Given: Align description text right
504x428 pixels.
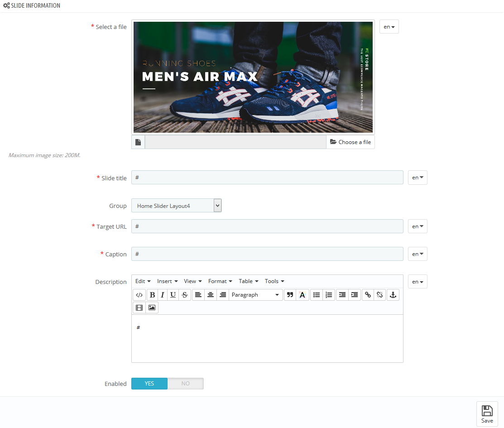Looking at the screenshot, I should tap(223, 295).
